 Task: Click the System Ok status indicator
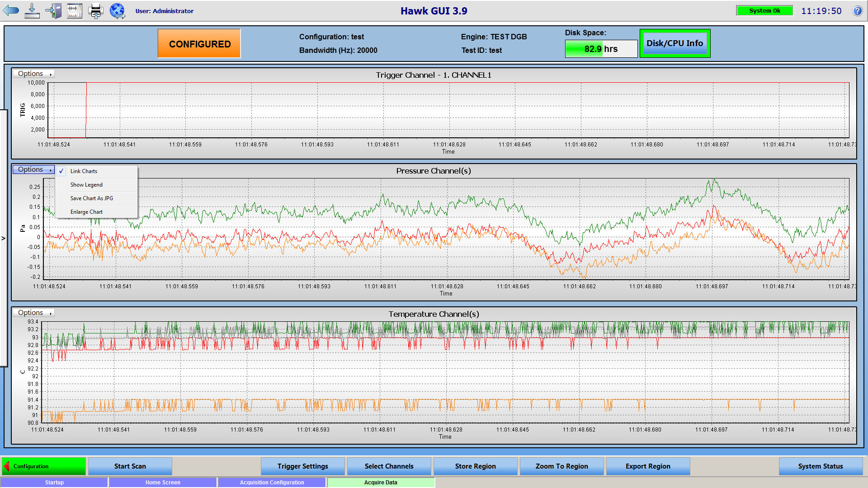click(x=764, y=11)
